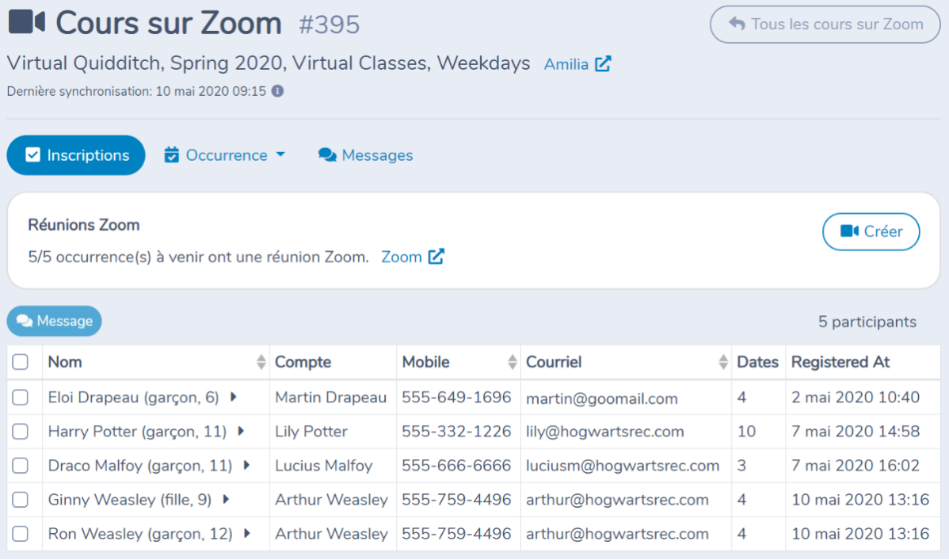Sort by Courriel column arrows
Image resolution: width=949 pixels, height=560 pixels.
pos(722,362)
